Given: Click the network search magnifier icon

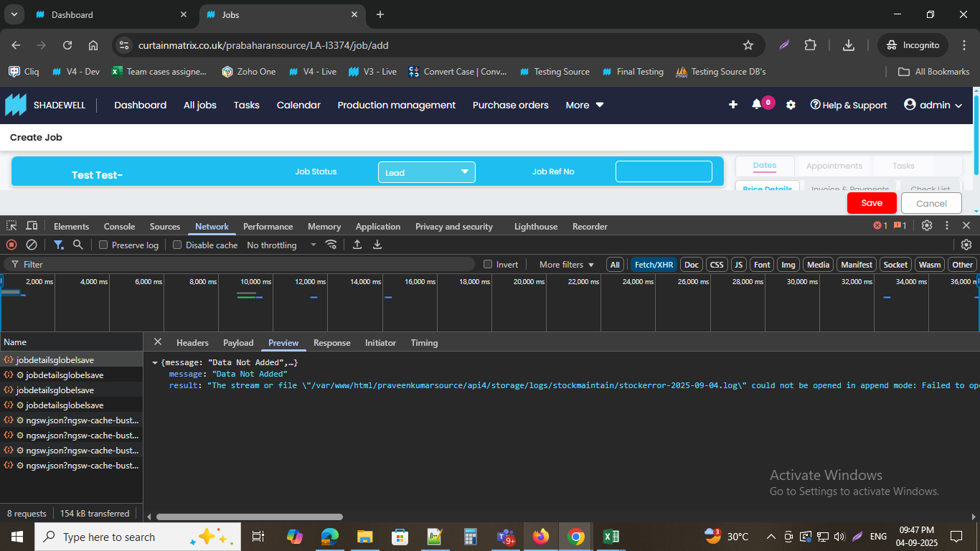Looking at the screenshot, I should pos(77,245).
